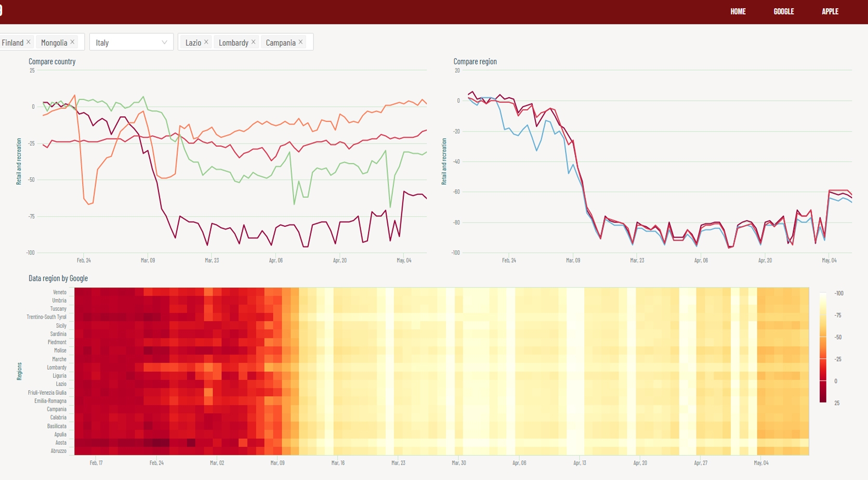Select the Veneto heatmap row label
This screenshot has width=868, height=480.
[x=60, y=292]
